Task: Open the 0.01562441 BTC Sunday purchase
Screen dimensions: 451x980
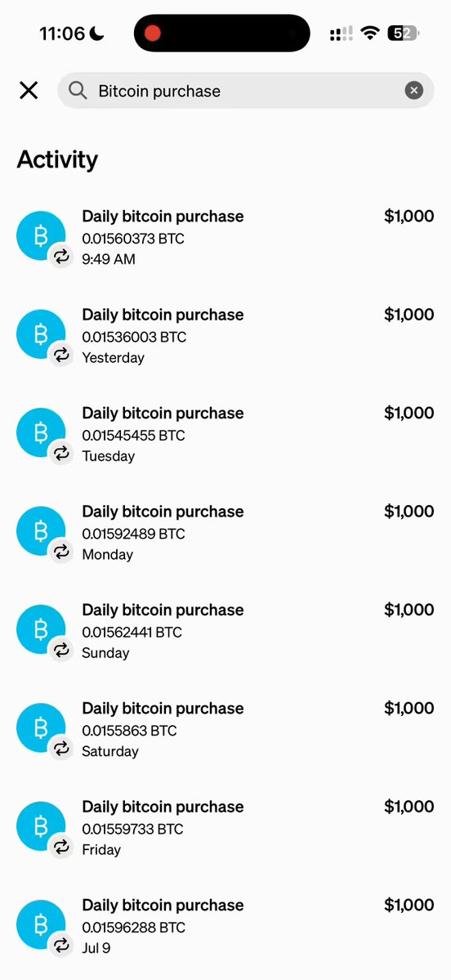Action: click(225, 631)
